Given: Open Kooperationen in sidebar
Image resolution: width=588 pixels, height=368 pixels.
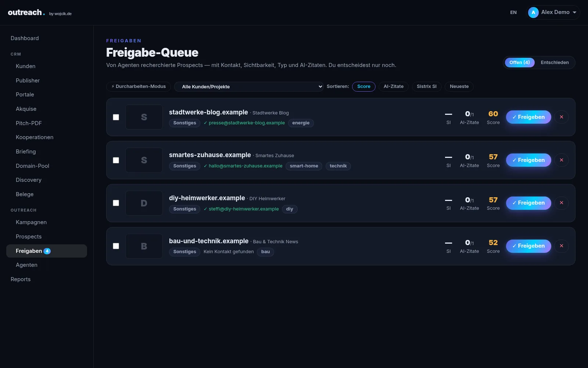Looking at the screenshot, I should click(47, 137).
